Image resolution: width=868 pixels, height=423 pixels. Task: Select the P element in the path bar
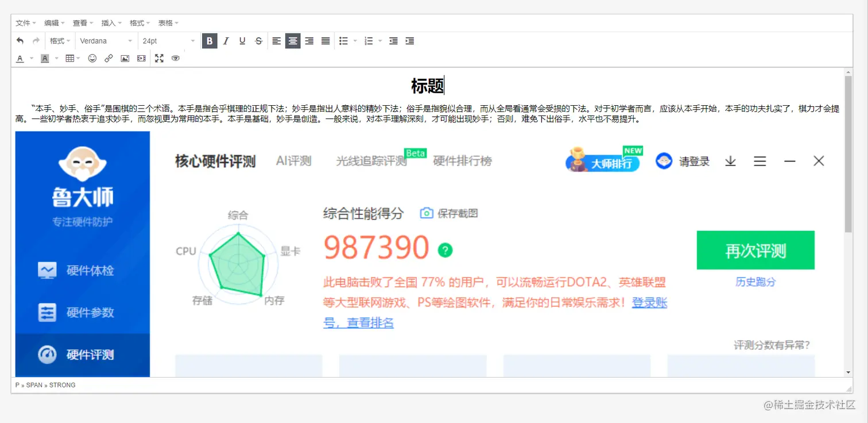(17, 385)
